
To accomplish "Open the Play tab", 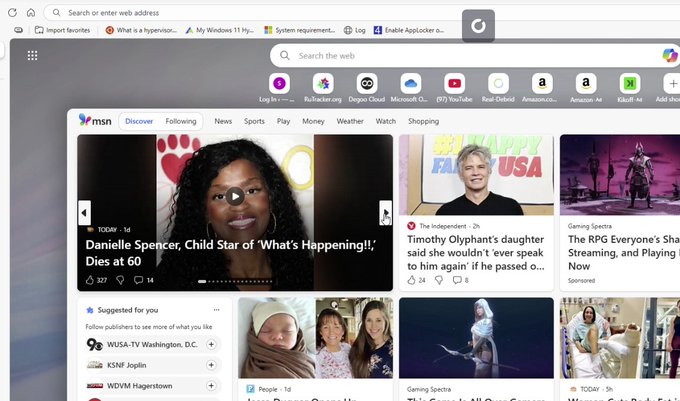I will pos(283,121).
